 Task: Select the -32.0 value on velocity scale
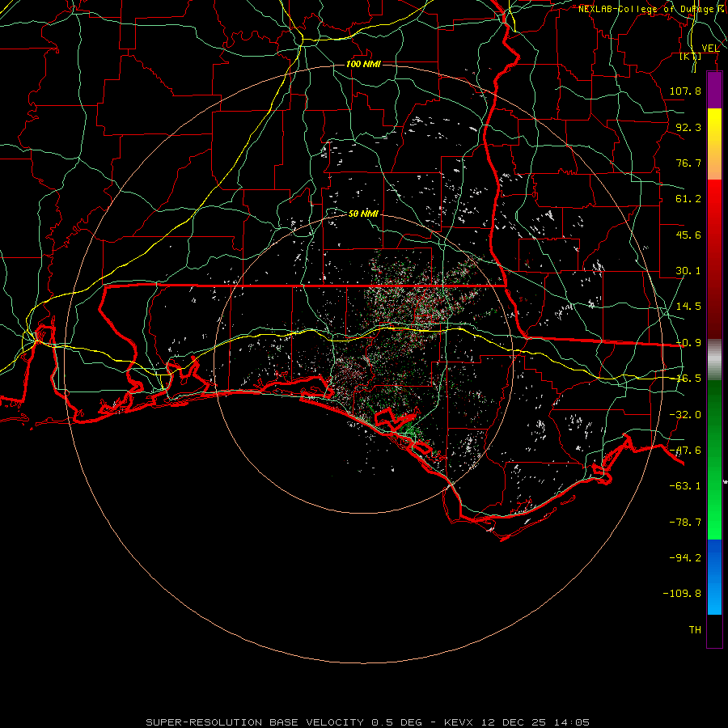tap(685, 415)
